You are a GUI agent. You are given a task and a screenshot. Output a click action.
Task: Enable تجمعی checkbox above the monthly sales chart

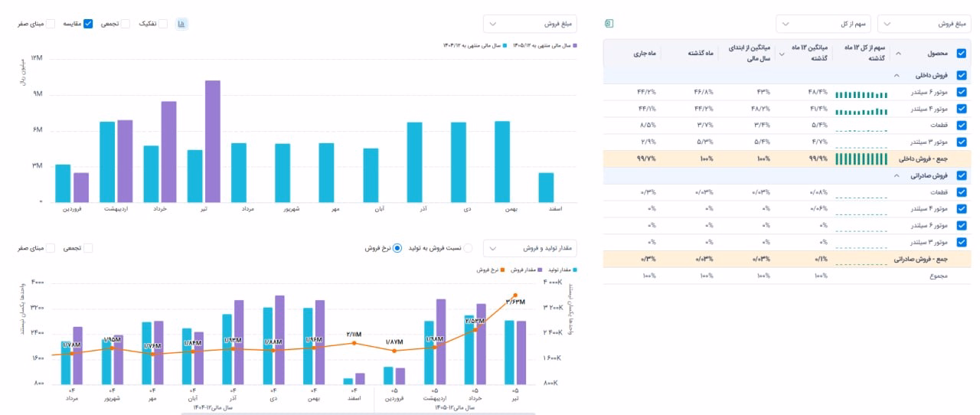point(126,24)
